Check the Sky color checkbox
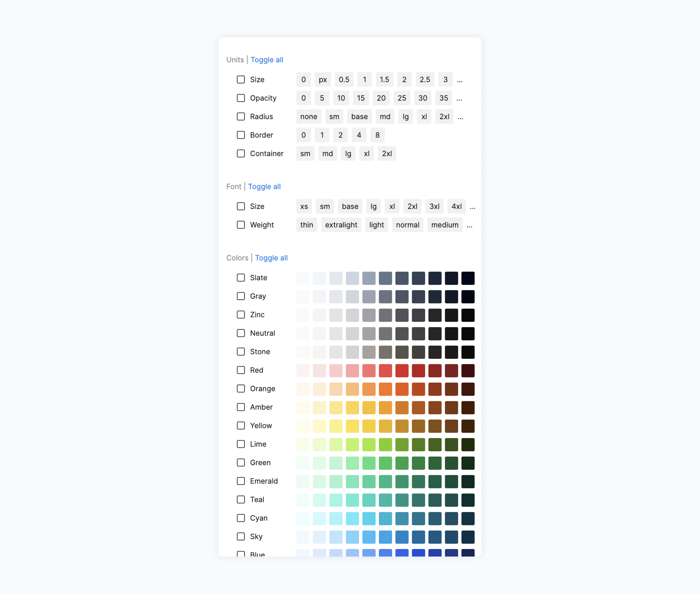700x594 pixels. point(241,536)
